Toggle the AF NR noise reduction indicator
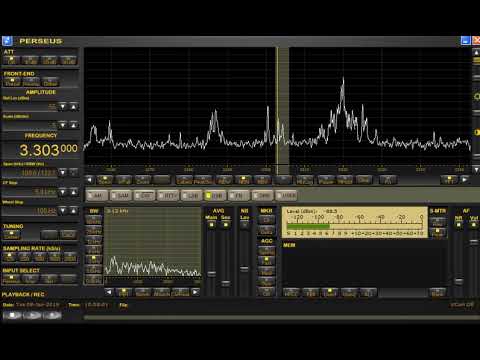480x360 pixels. [x=459, y=225]
